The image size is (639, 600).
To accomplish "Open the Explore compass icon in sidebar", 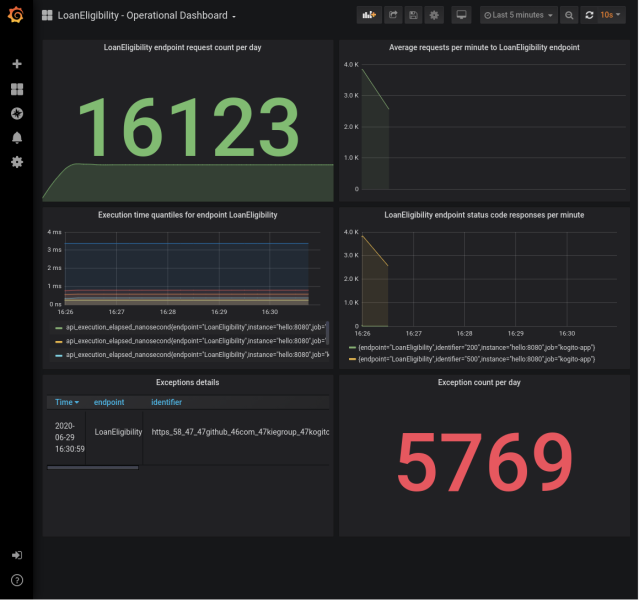I will click(x=17, y=113).
